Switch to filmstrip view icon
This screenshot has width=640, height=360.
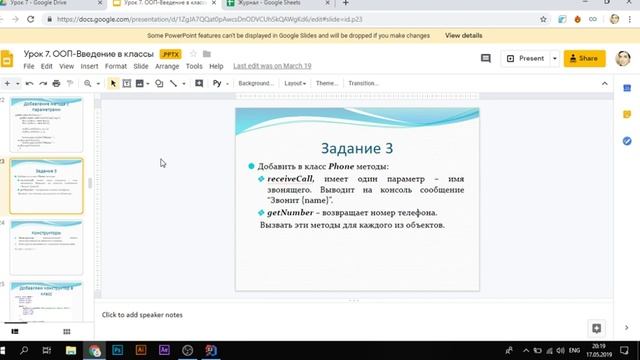coord(15,331)
